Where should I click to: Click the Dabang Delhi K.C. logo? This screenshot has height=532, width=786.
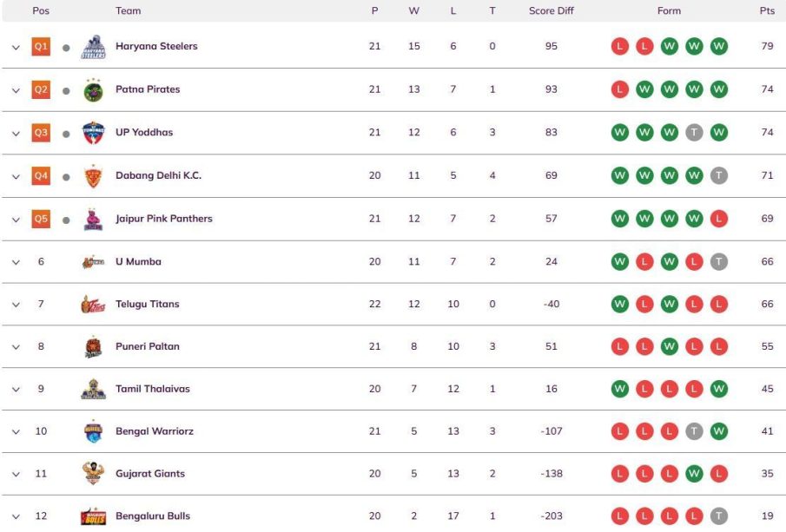click(x=93, y=176)
